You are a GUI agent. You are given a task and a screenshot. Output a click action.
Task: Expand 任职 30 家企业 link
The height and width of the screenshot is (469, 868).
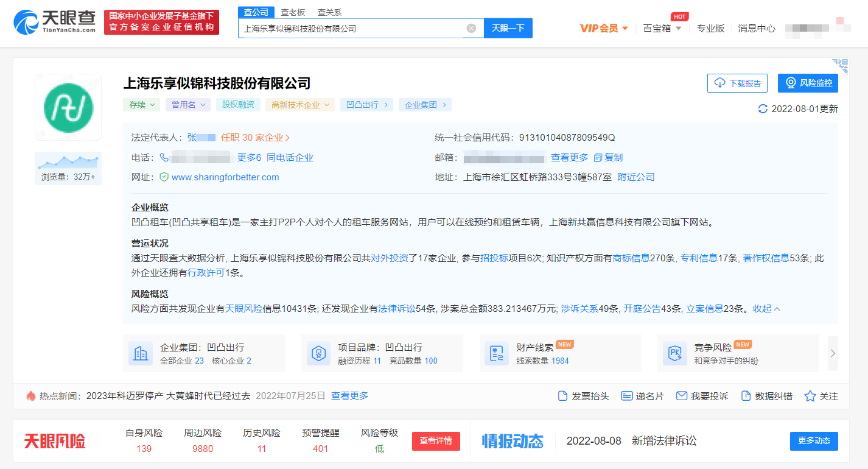point(256,138)
